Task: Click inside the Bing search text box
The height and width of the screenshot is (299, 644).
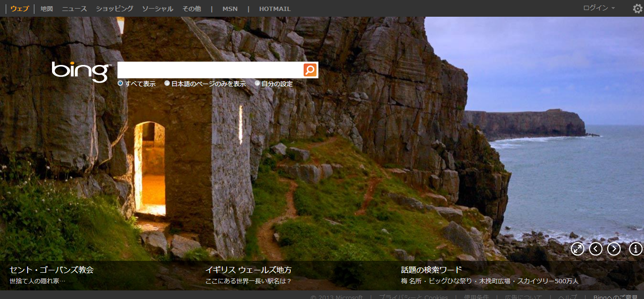Action: [210, 70]
